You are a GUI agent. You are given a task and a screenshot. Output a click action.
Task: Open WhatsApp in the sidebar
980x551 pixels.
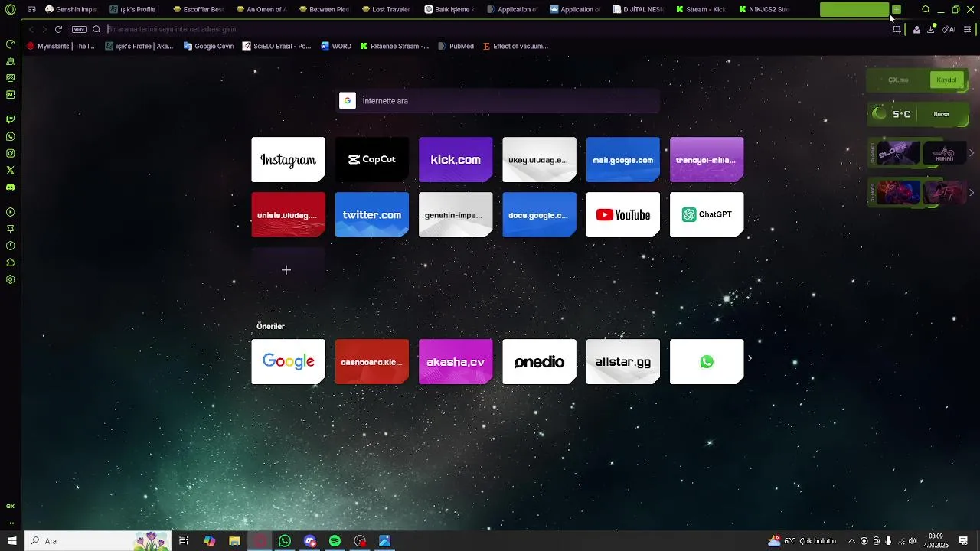[x=11, y=137]
